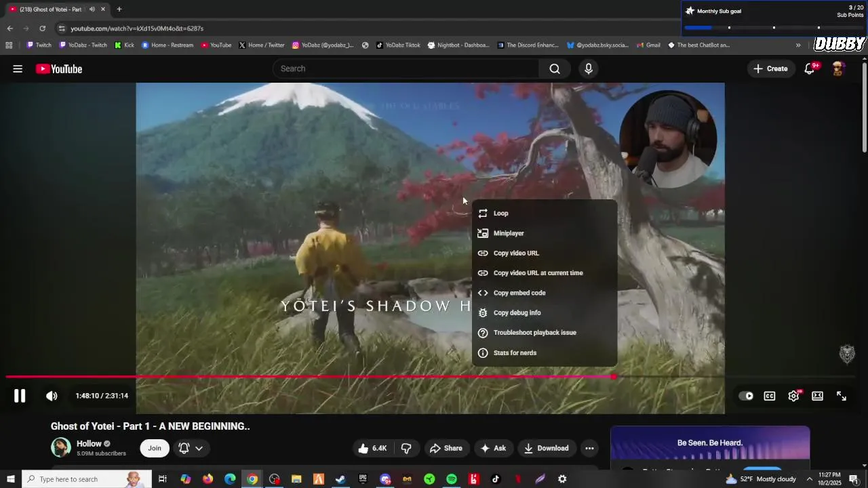Select Troubleshoot playback issue
868x488 pixels.
[545, 333]
